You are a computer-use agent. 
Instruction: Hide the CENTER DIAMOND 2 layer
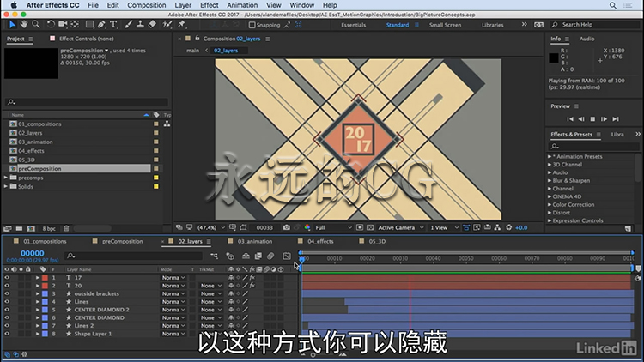click(x=7, y=310)
